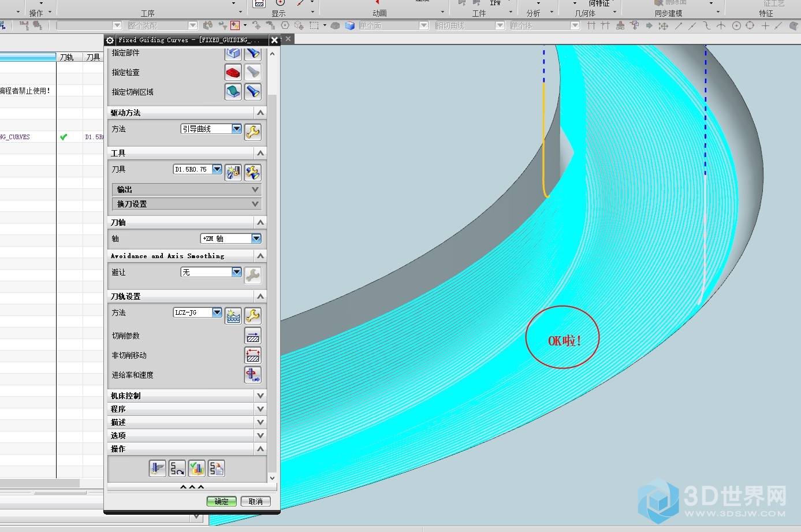Collapse Avoidance and Axis Smoothing section

(x=260, y=256)
